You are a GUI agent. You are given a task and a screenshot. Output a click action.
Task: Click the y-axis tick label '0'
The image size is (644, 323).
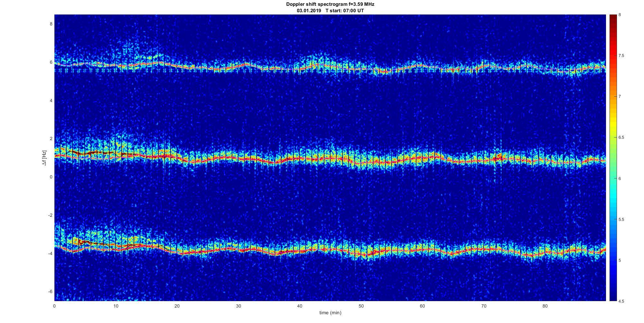51,177
